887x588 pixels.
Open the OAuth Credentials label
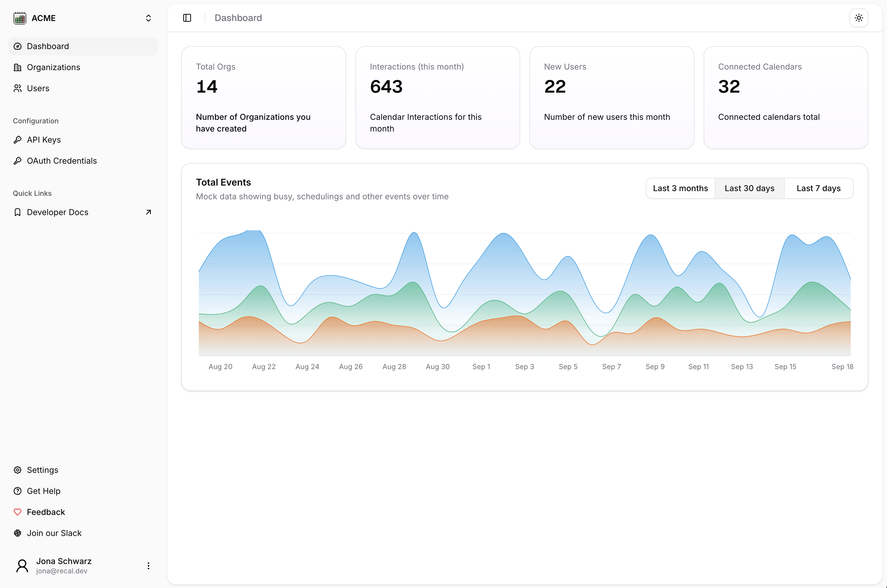[62, 160]
